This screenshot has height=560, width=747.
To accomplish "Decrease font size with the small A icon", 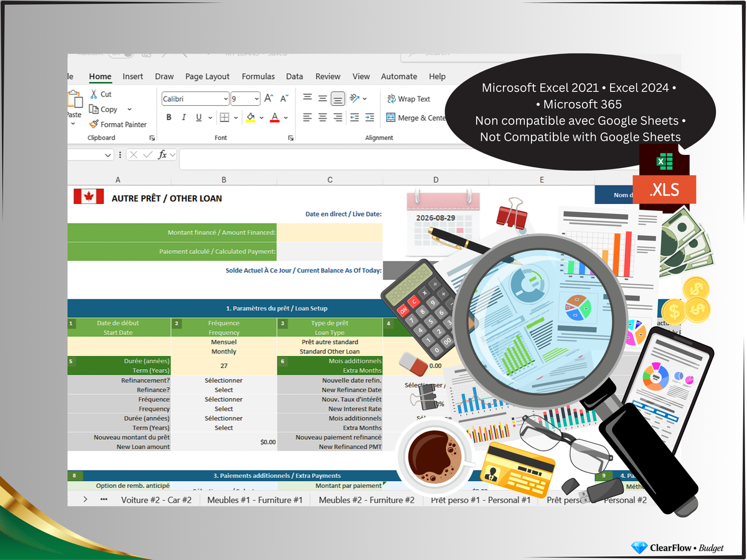I will tap(284, 98).
